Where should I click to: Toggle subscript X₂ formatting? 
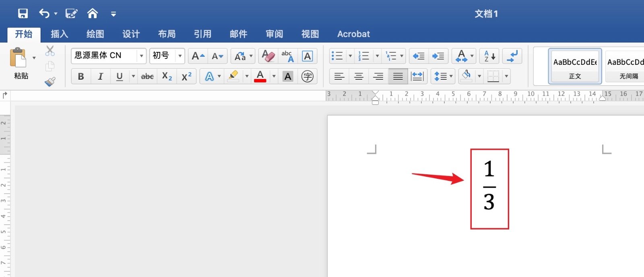pos(167,76)
